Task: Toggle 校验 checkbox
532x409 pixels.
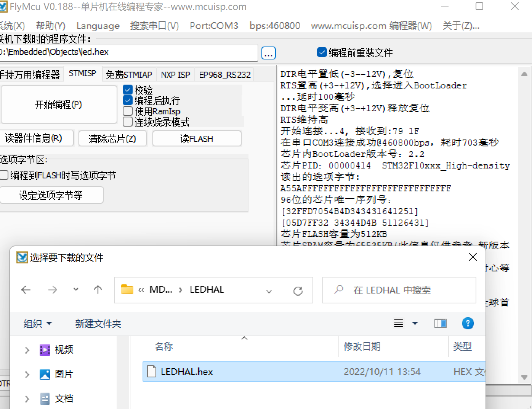Action: click(x=128, y=90)
